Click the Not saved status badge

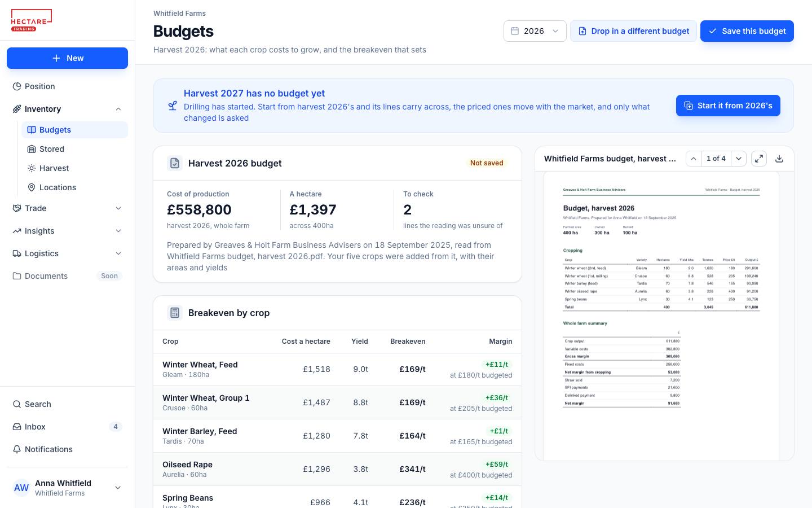(487, 163)
